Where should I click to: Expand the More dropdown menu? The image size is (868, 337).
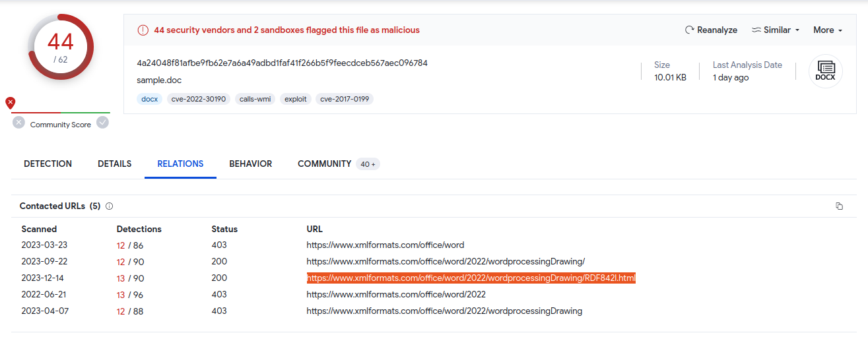pyautogui.click(x=828, y=30)
